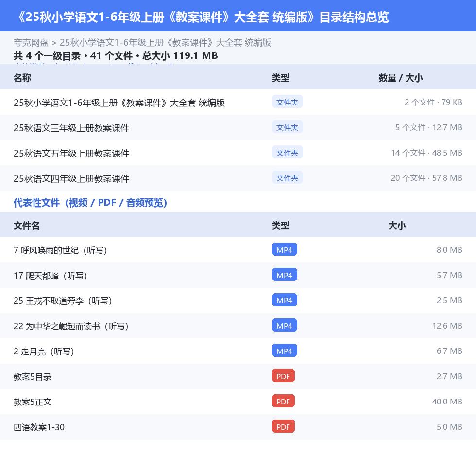Open file 教案5目录
The width and height of the screenshot is (476, 455).
(33, 377)
